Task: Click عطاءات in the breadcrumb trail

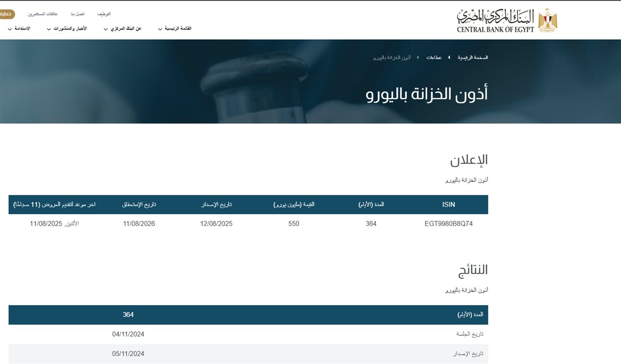Action: [435, 57]
